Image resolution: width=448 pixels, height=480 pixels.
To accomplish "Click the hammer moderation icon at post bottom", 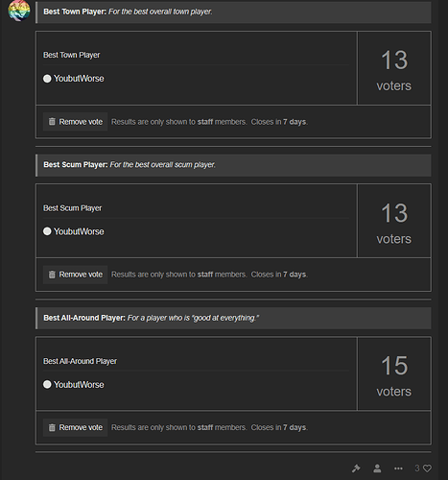I will [x=356, y=468].
